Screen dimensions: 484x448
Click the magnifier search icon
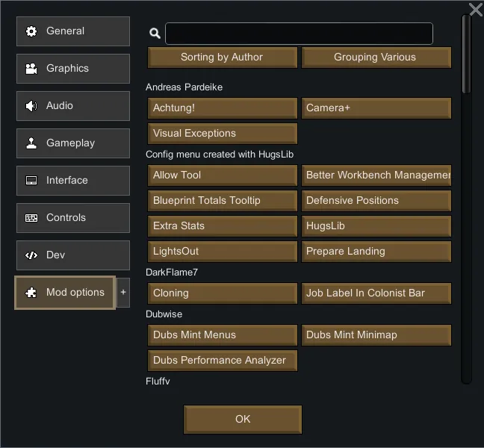tap(155, 34)
